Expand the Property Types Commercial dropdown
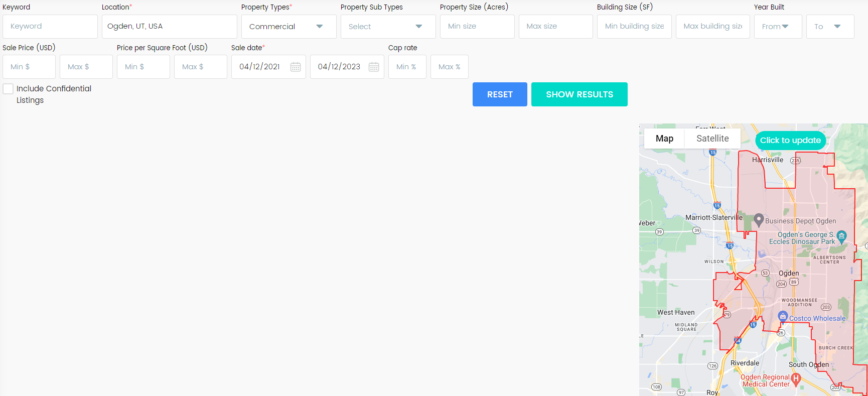Screen dimensions: 868x396 point(288,27)
